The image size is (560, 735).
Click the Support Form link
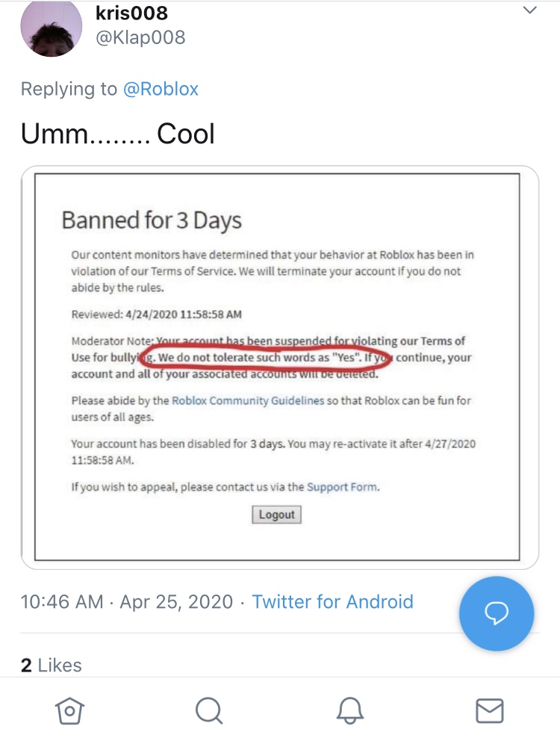point(342,487)
